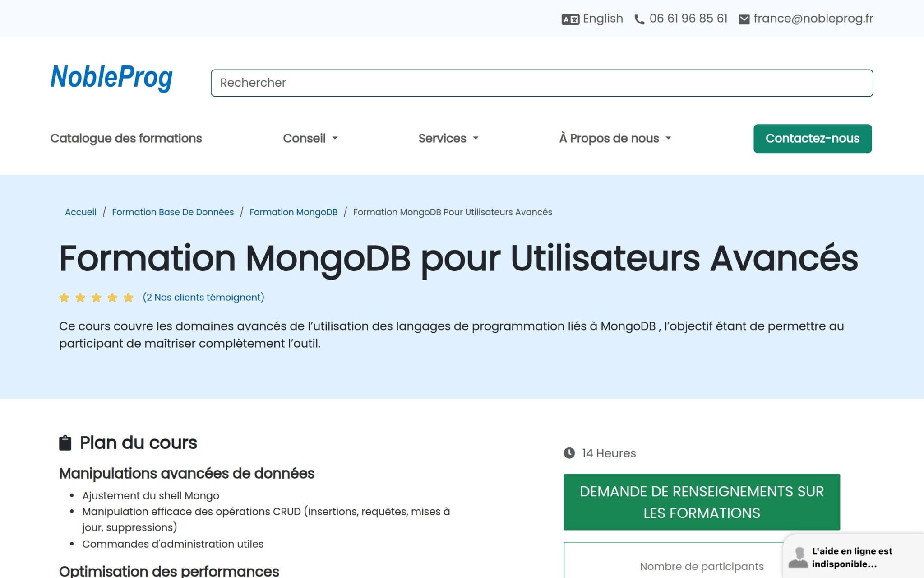
Task: Go to Accueil breadcrumb
Action: 81,212
